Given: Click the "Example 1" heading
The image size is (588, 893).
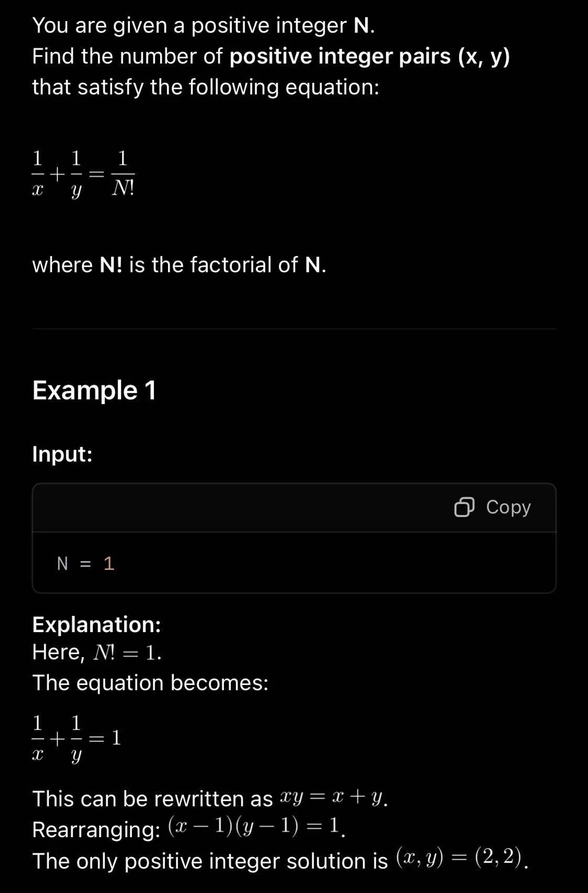Looking at the screenshot, I should 94,390.
